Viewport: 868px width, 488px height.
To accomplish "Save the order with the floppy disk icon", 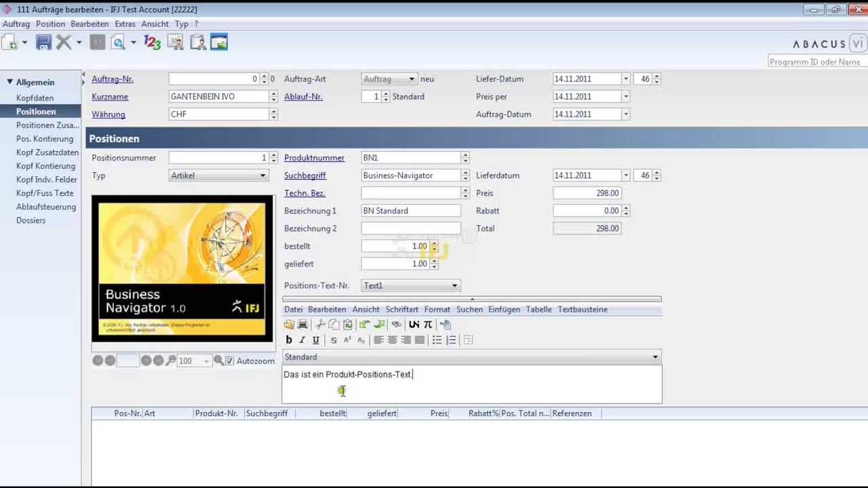I will 43,43.
